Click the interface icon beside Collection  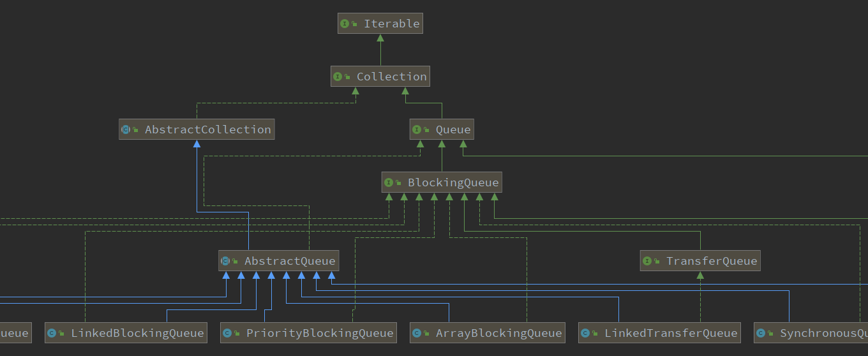coord(338,77)
